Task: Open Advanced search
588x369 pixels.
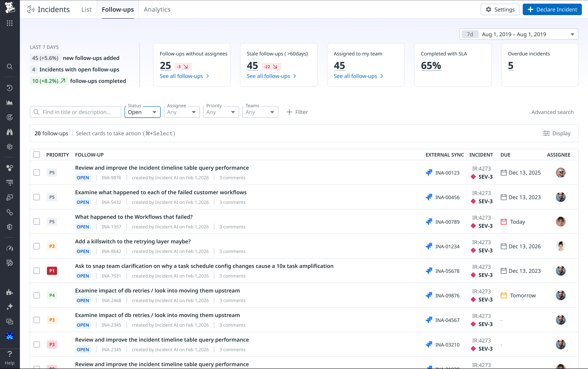Action: (x=552, y=112)
